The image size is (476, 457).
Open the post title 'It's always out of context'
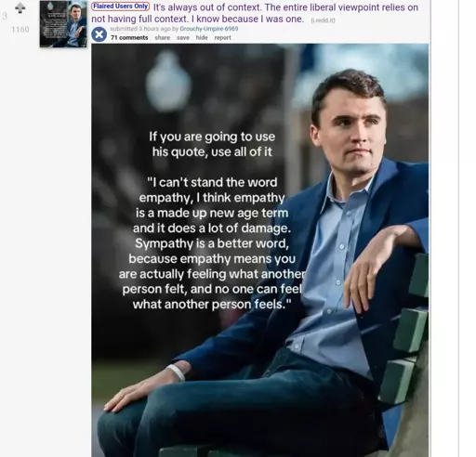point(255,13)
